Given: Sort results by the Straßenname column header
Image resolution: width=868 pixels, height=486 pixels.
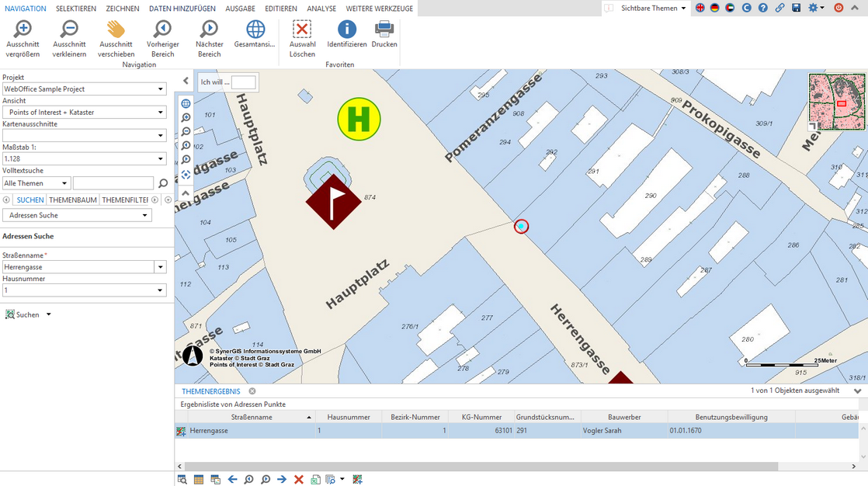Looking at the screenshot, I should point(252,417).
